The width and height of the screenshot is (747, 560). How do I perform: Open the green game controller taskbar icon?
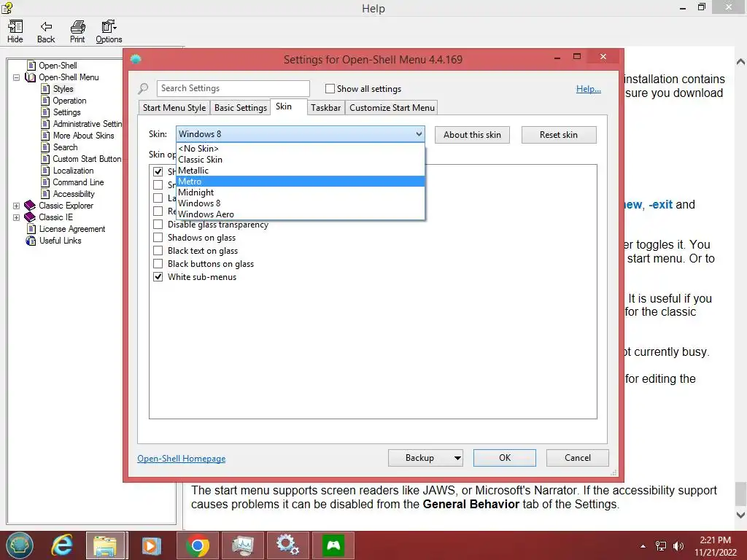tap(333, 545)
